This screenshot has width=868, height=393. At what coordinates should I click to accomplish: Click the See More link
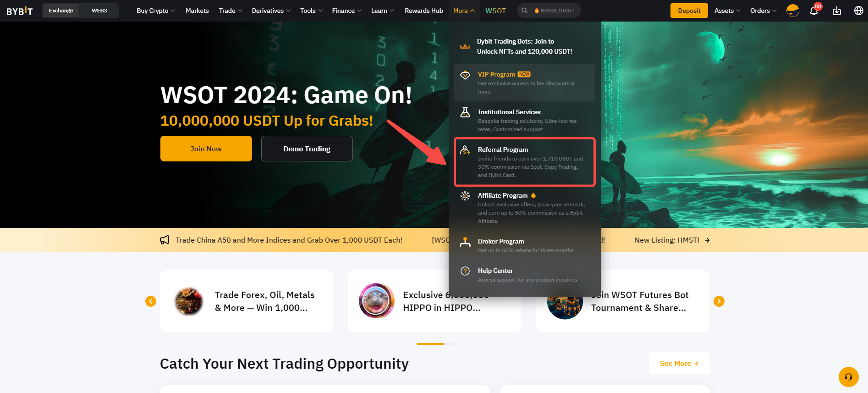coord(679,363)
